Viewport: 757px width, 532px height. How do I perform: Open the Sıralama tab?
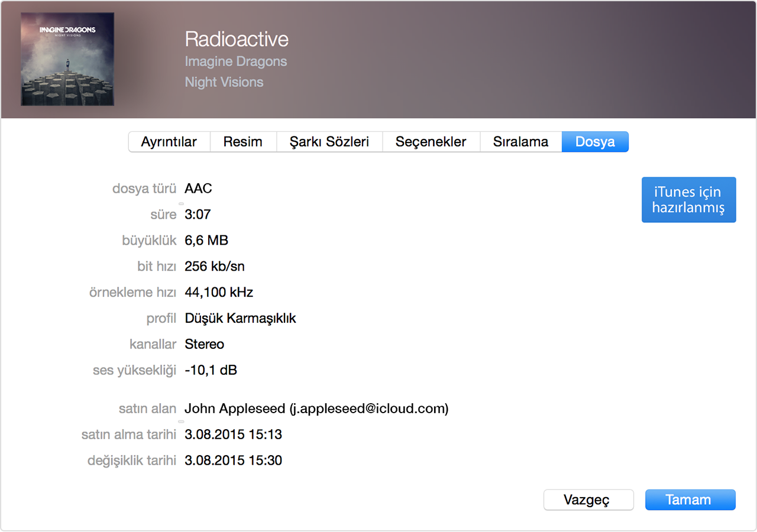pos(520,142)
